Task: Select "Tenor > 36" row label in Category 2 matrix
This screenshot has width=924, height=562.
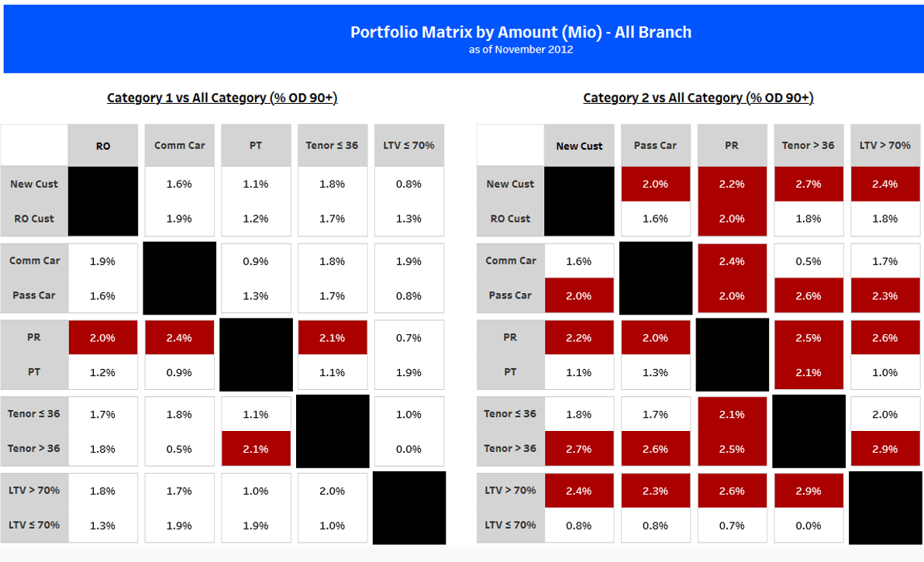Action: tap(510, 448)
